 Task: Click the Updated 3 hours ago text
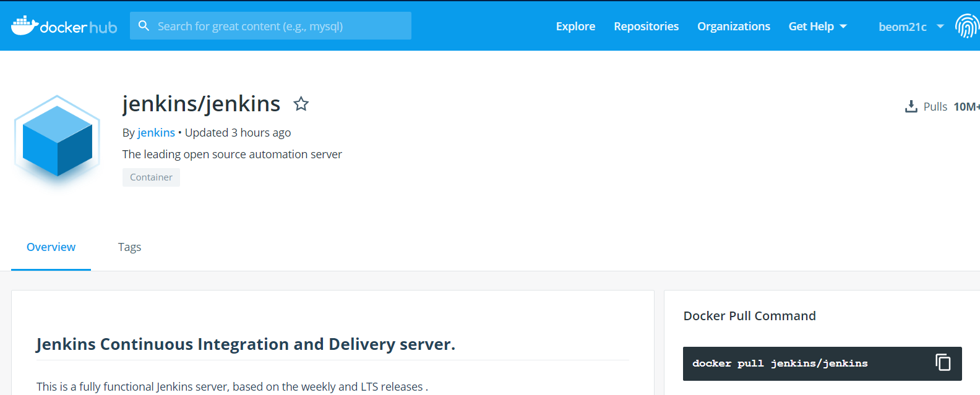pos(238,133)
